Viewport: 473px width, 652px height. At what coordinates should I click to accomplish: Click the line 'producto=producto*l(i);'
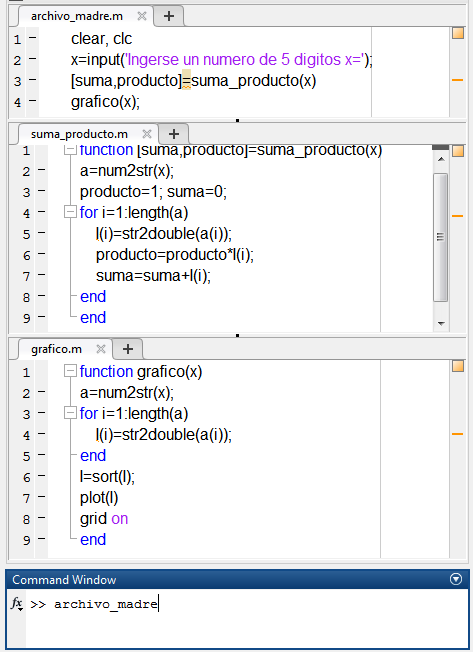pos(175,254)
